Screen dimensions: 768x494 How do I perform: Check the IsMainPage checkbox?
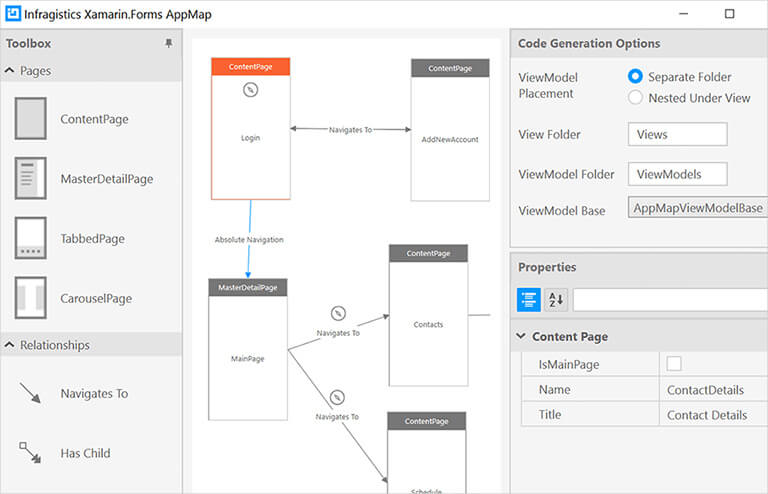coord(674,364)
